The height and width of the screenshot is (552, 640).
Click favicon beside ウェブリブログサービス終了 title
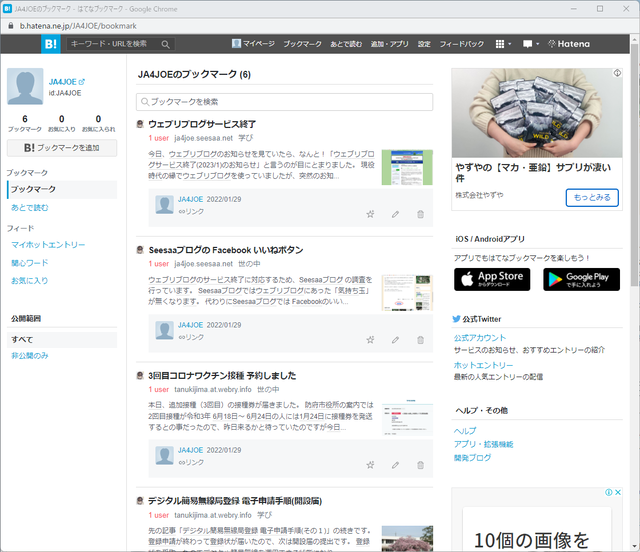tap(140, 124)
